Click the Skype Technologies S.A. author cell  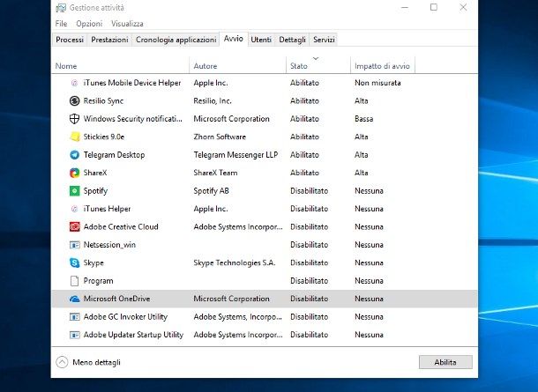pos(235,263)
